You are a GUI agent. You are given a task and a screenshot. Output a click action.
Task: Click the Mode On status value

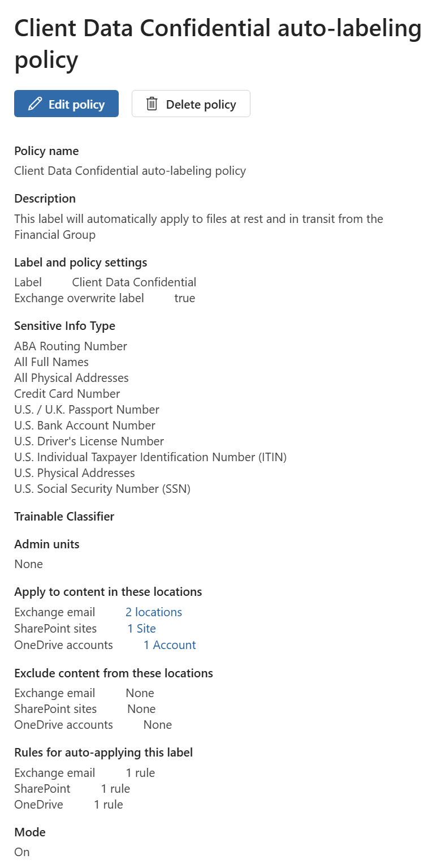22,852
